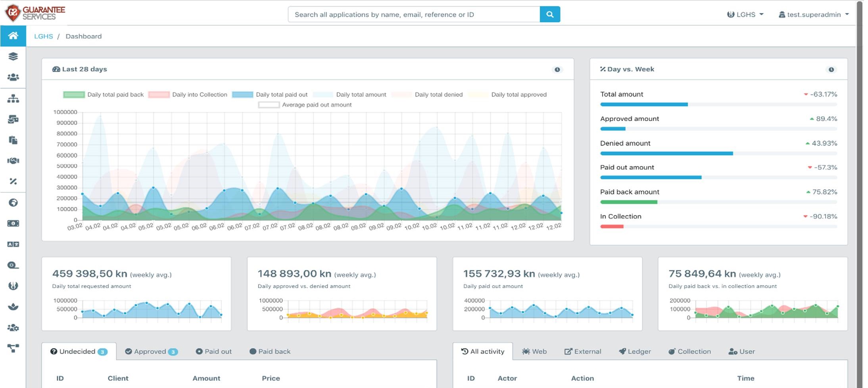Viewport: 868px width, 388px height.
Task: Toggle Daily total denied legend series
Action: click(427, 94)
